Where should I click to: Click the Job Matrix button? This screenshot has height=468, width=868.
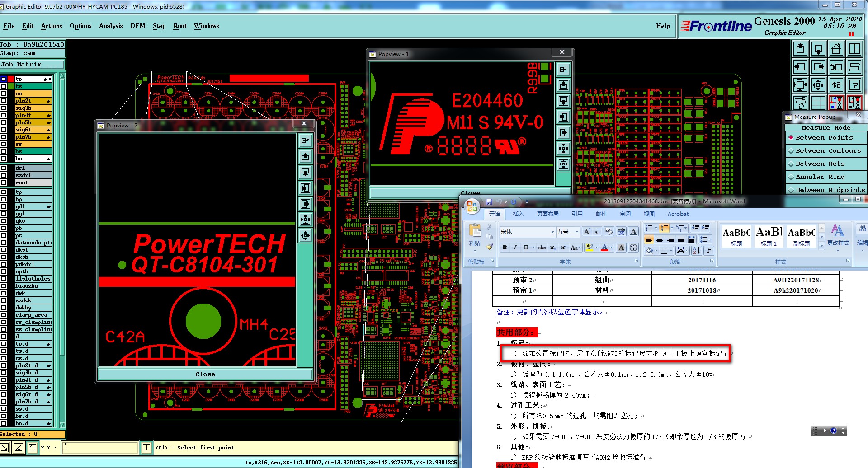[x=33, y=64]
